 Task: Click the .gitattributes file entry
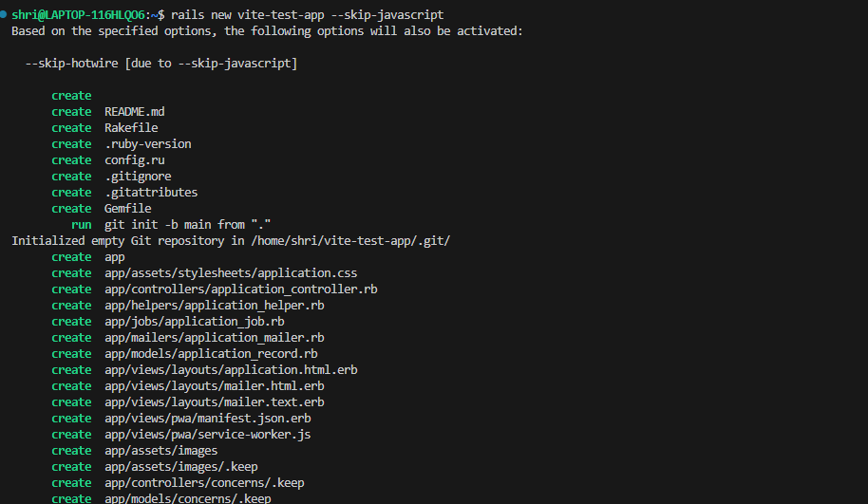click(151, 193)
